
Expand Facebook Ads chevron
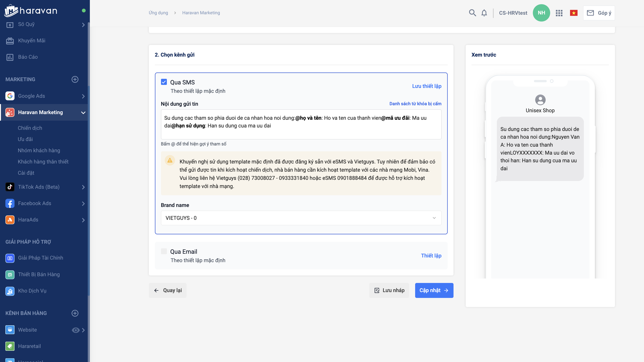coord(83,204)
